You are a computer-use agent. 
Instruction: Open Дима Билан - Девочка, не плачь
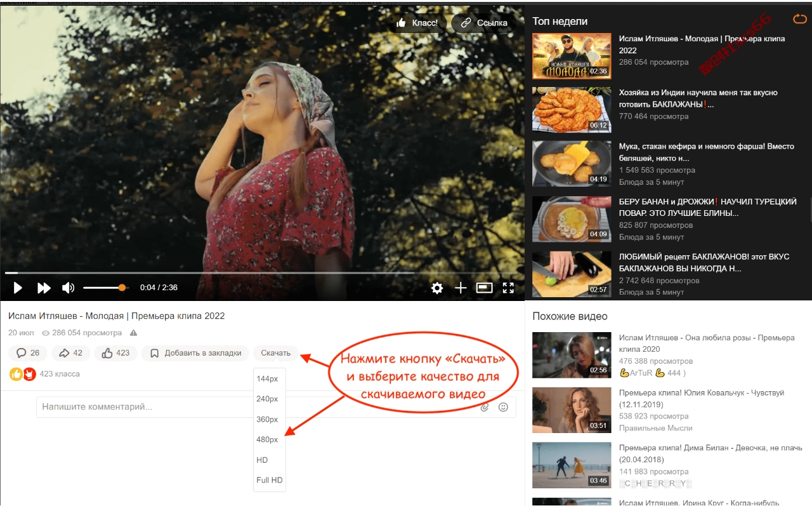pyautogui.click(x=710, y=454)
